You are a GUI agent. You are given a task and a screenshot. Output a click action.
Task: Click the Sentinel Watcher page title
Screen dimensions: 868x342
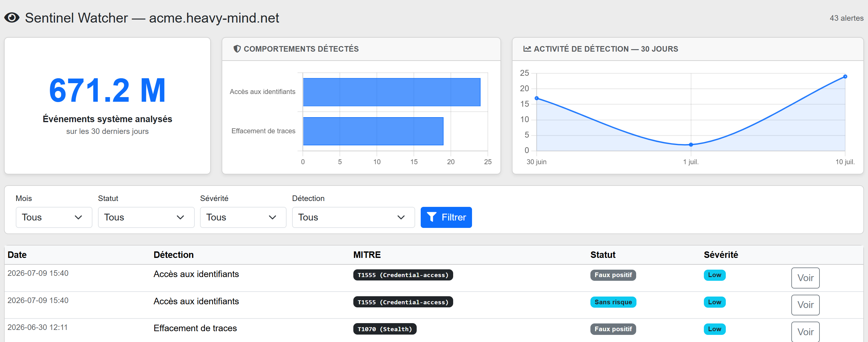point(152,18)
